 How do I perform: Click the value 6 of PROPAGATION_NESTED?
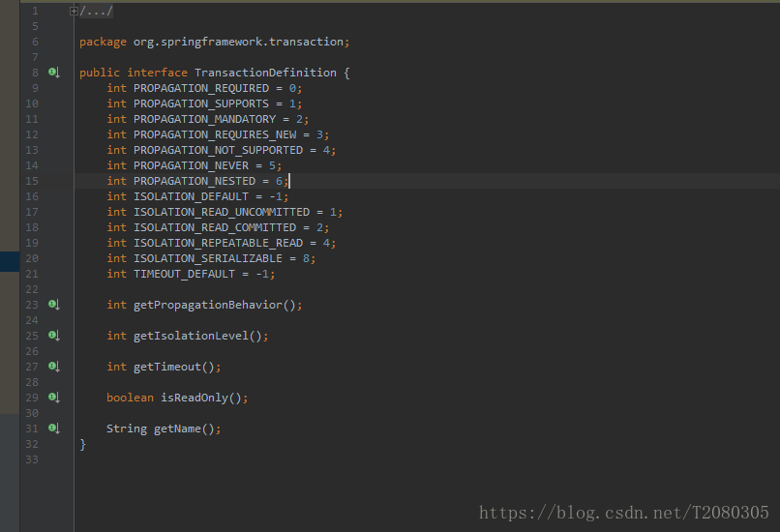click(279, 181)
